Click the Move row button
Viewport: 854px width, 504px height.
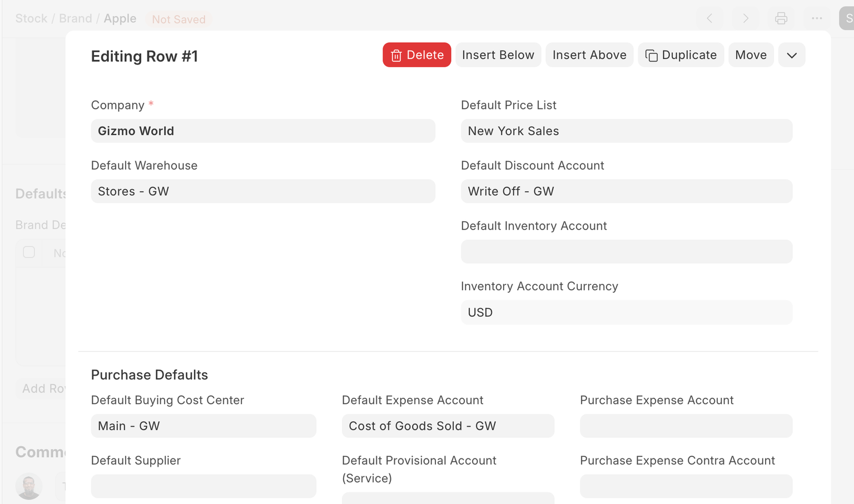751,55
